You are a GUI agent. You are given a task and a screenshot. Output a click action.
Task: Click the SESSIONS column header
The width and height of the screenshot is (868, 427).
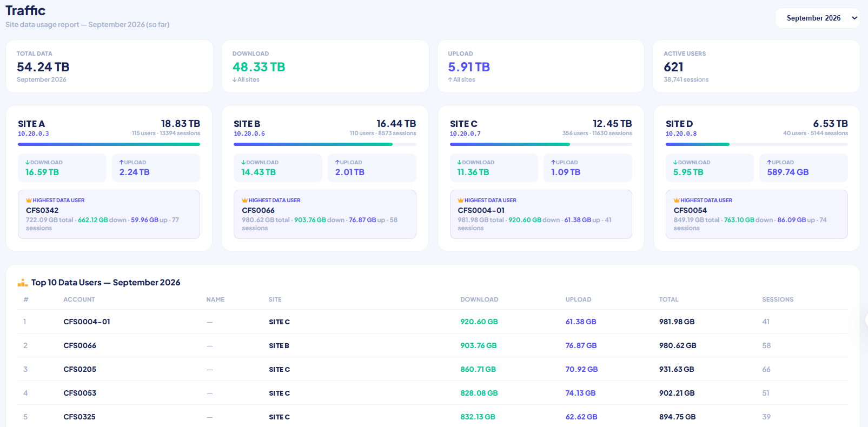[x=778, y=299]
